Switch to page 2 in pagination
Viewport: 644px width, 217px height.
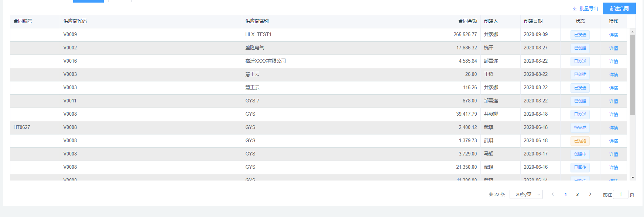click(578, 194)
